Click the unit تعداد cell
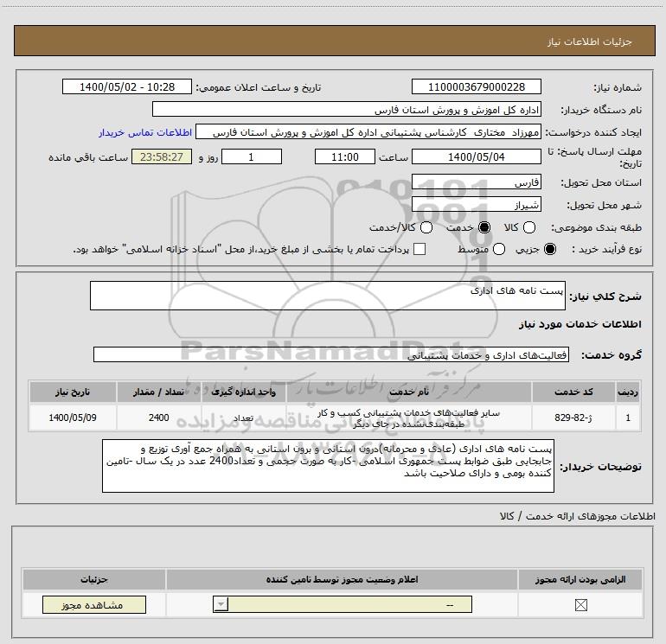 coord(244,418)
